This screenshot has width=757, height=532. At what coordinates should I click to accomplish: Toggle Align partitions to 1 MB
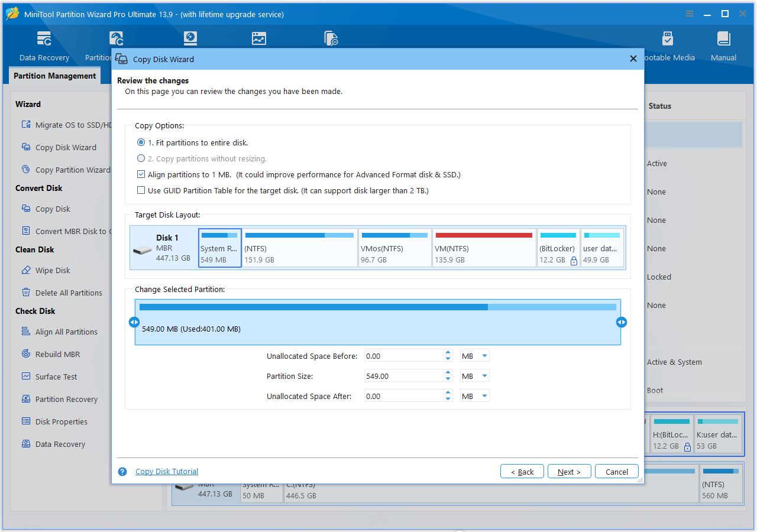coord(141,174)
